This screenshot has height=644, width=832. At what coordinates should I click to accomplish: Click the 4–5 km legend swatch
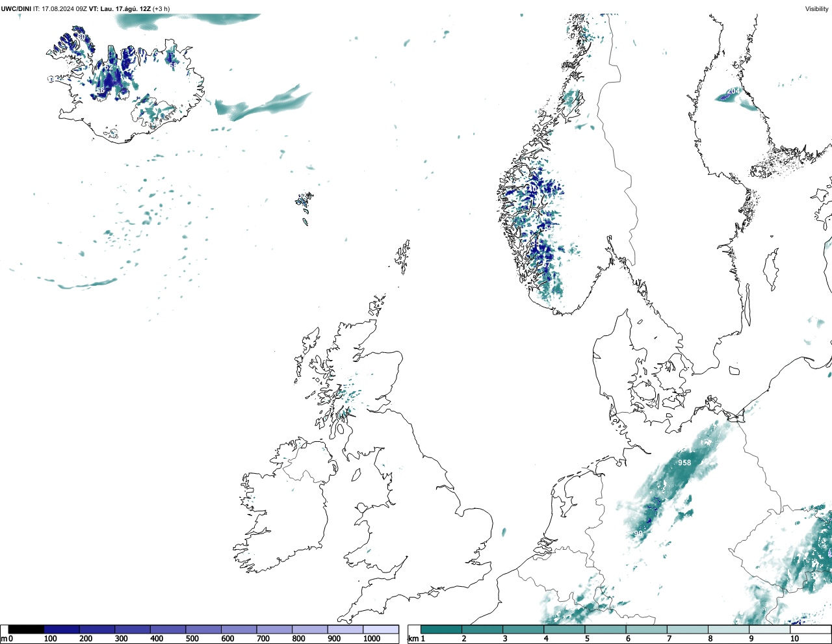pos(564,629)
